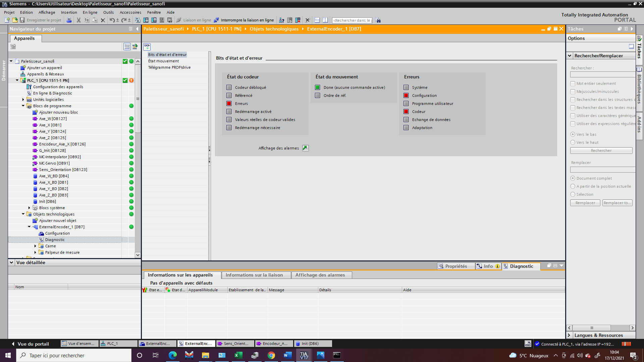
Task: Switch to Informations sur la liaison tab
Action: tap(254, 275)
